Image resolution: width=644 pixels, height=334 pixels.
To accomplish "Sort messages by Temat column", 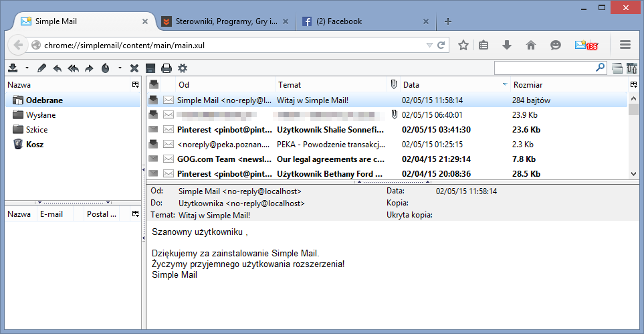I will tap(331, 85).
